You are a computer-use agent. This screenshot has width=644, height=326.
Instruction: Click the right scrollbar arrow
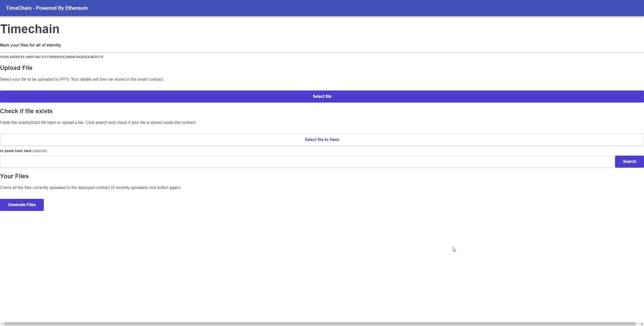pyautogui.click(x=642, y=324)
